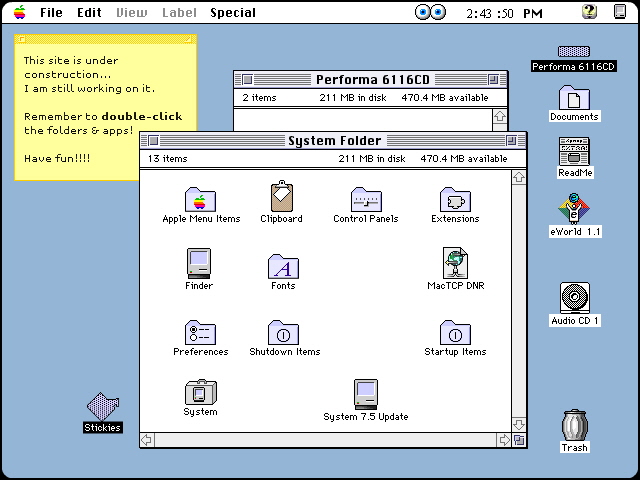640x480 pixels.
Task: Close the Performa 6116CD window with close box
Action: pyautogui.click(x=247, y=80)
